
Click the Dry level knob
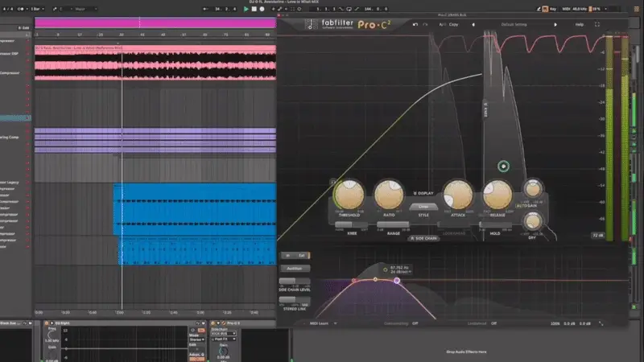click(x=533, y=222)
